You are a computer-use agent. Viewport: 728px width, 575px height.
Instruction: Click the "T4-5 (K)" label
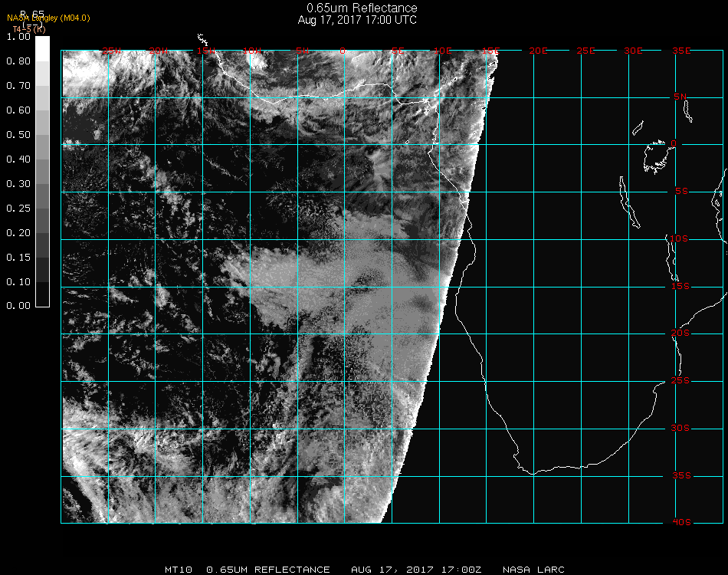29,29
